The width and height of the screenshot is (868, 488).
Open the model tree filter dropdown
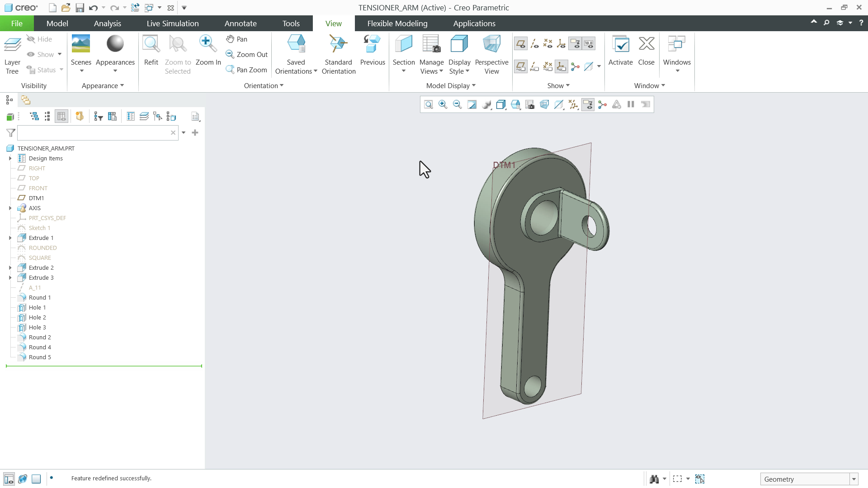(184, 132)
